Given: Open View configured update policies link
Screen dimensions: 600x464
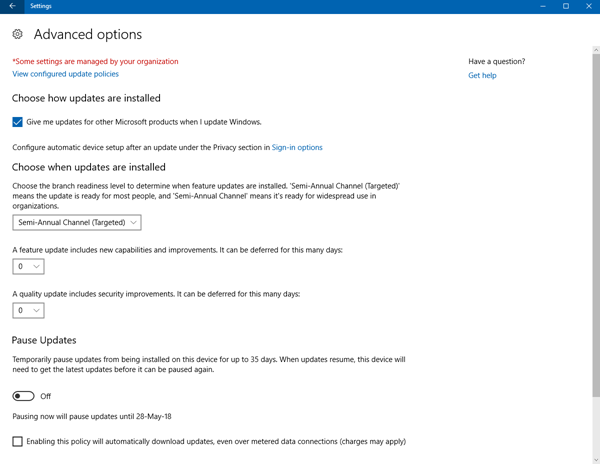Looking at the screenshot, I should point(65,74).
